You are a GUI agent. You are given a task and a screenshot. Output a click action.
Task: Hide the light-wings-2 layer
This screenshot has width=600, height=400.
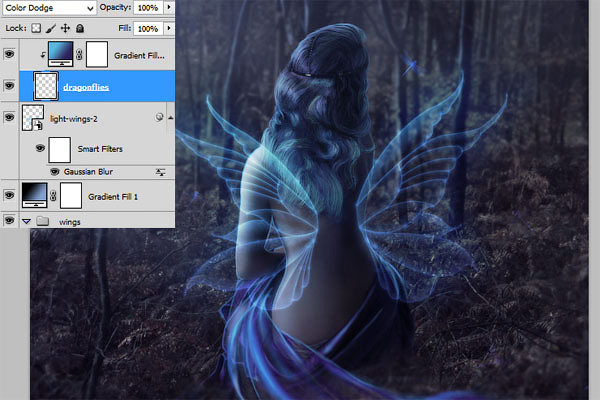point(9,117)
